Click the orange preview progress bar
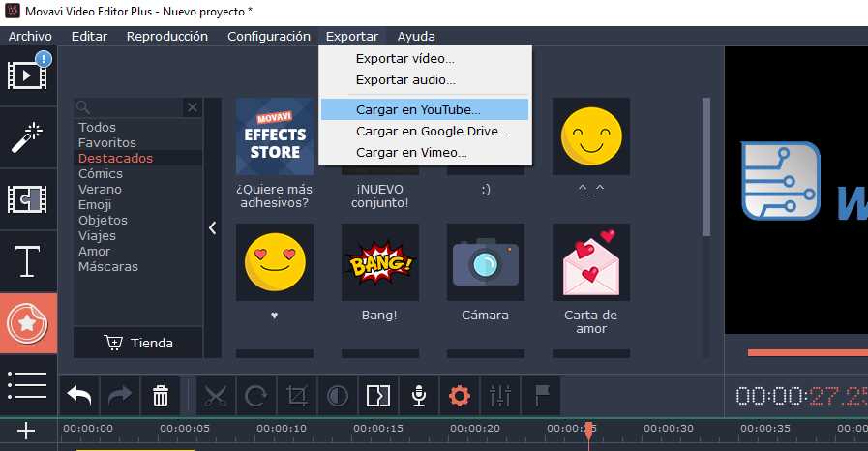 click(808, 352)
